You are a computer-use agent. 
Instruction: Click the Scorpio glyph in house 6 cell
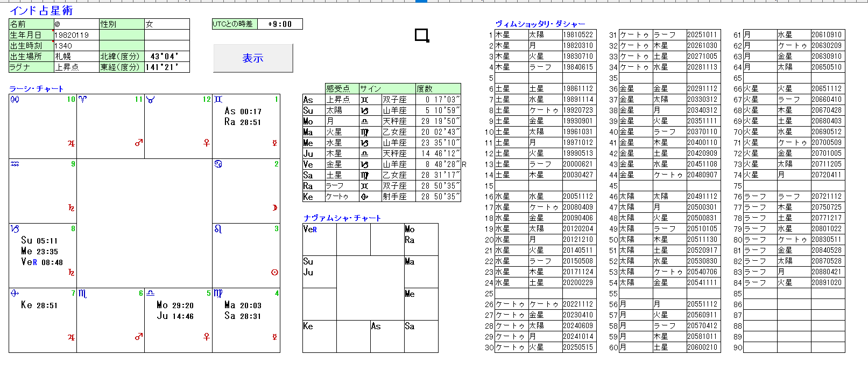(x=82, y=294)
